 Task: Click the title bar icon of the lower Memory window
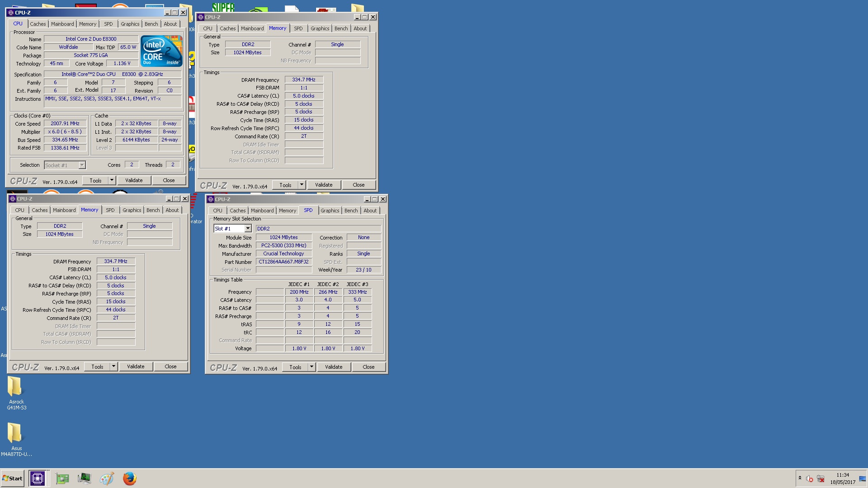[x=13, y=199]
